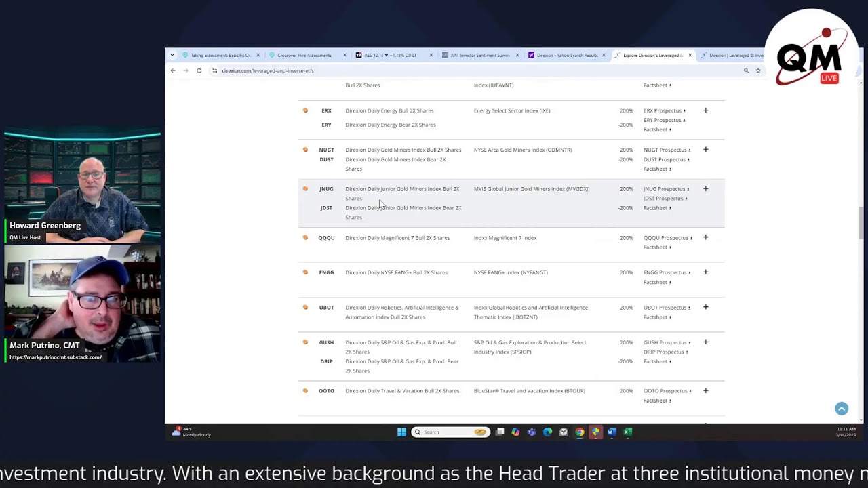Expand the NUGT row with plus
868x488 pixels.
705,150
